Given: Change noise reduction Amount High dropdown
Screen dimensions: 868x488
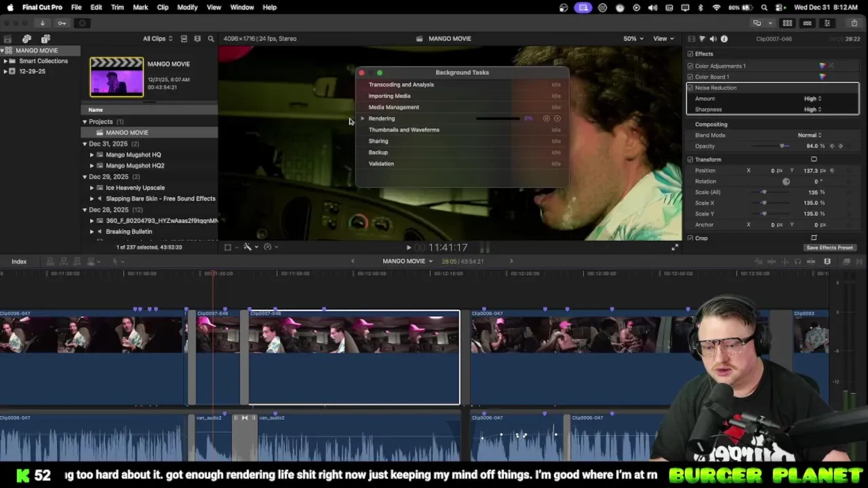Looking at the screenshot, I should click(x=812, y=98).
